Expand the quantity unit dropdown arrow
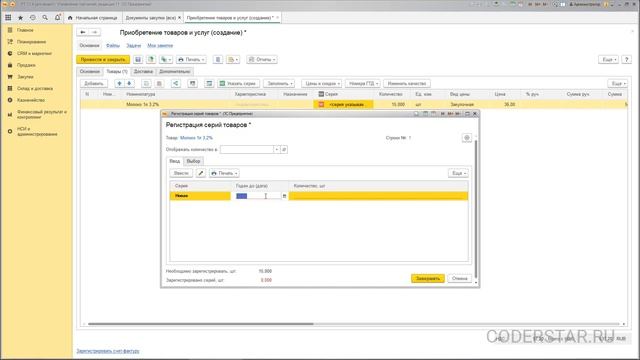 (277, 149)
